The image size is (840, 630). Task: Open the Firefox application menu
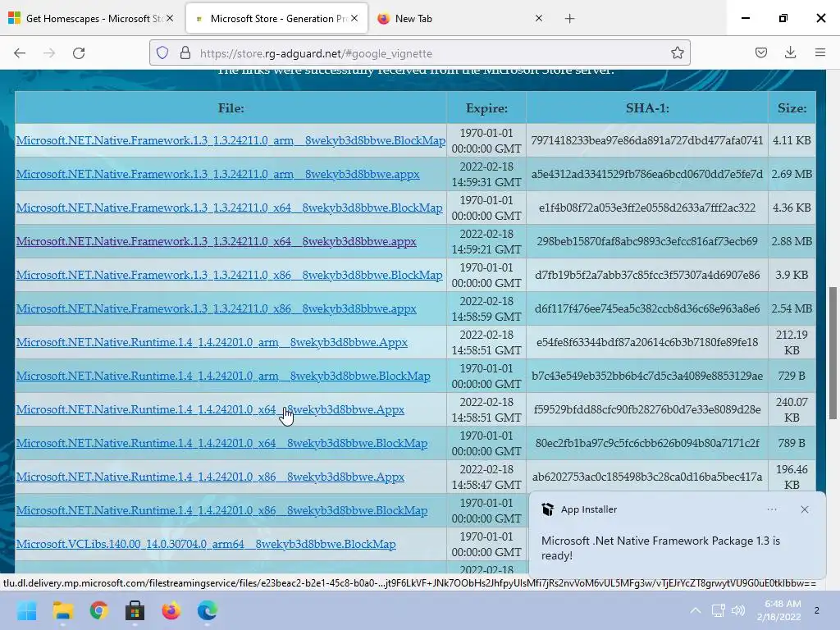[819, 52]
